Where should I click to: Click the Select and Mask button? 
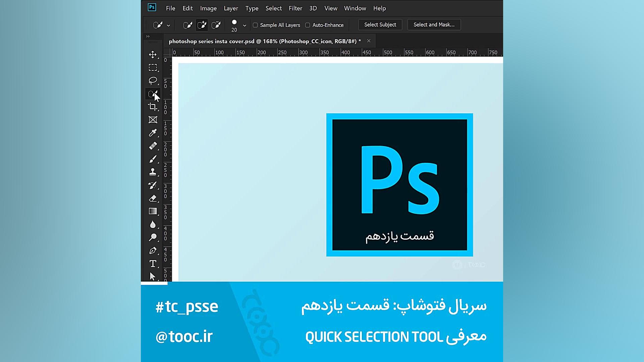[434, 25]
